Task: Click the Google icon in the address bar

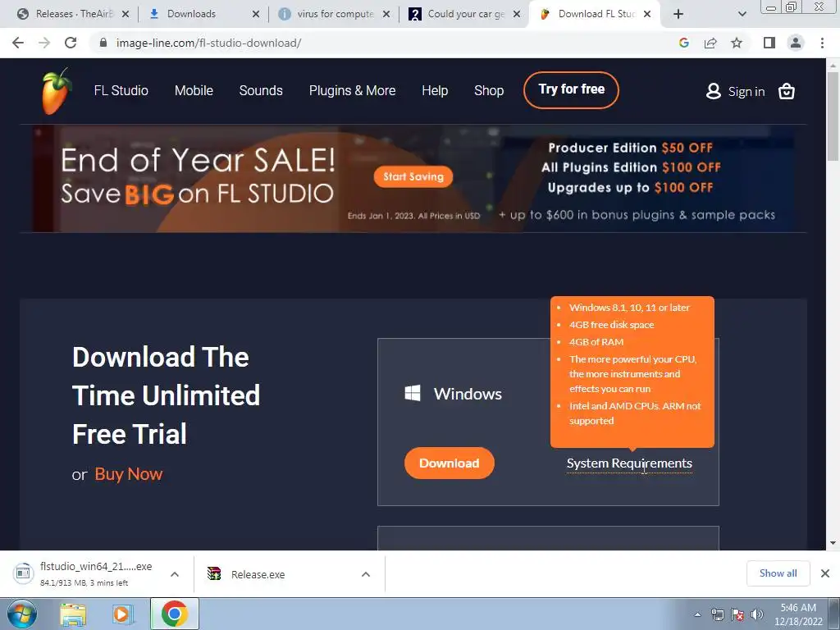Action: click(683, 43)
